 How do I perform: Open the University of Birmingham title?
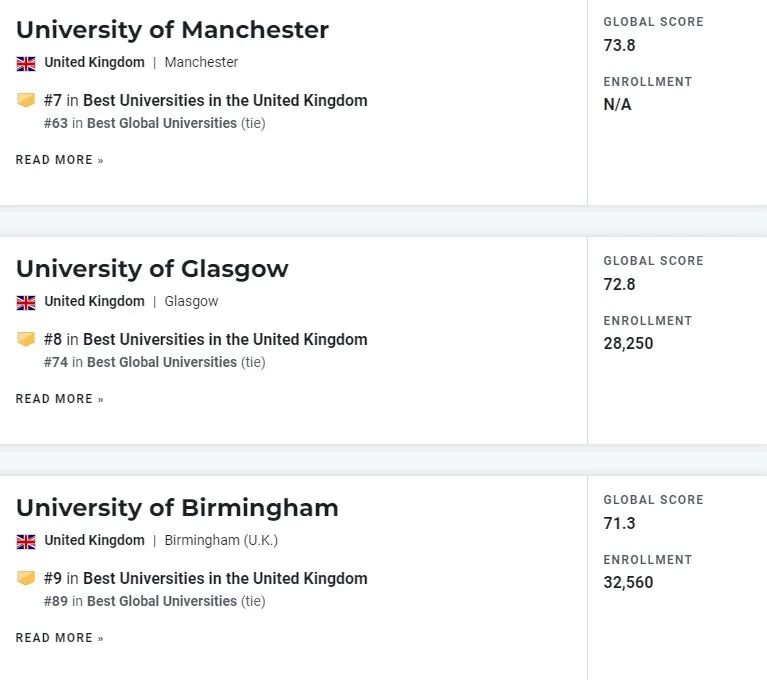[177, 508]
